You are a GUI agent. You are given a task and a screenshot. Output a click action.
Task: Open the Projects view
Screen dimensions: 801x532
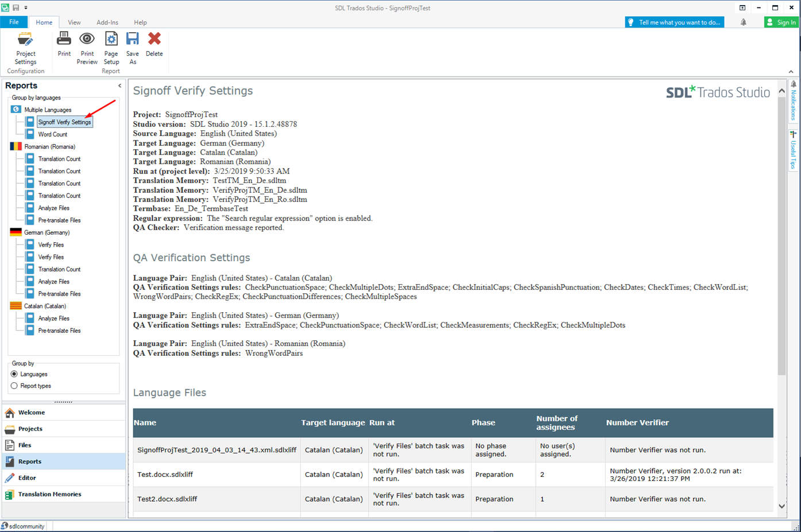64,429
